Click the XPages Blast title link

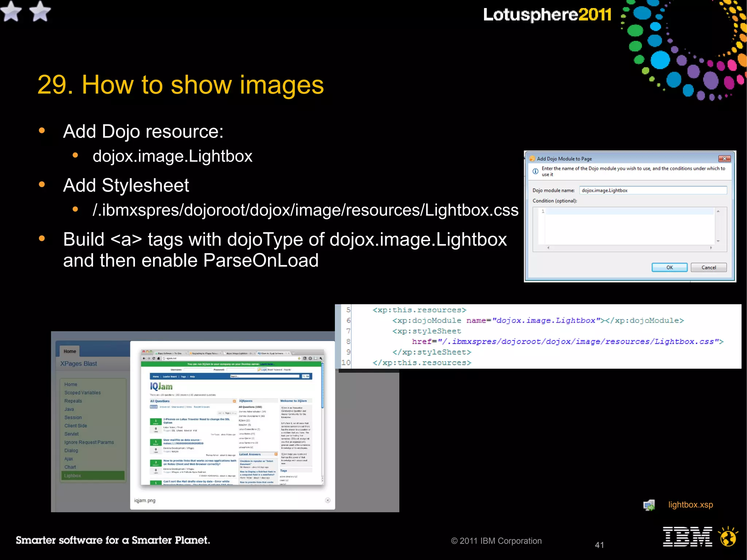point(78,364)
